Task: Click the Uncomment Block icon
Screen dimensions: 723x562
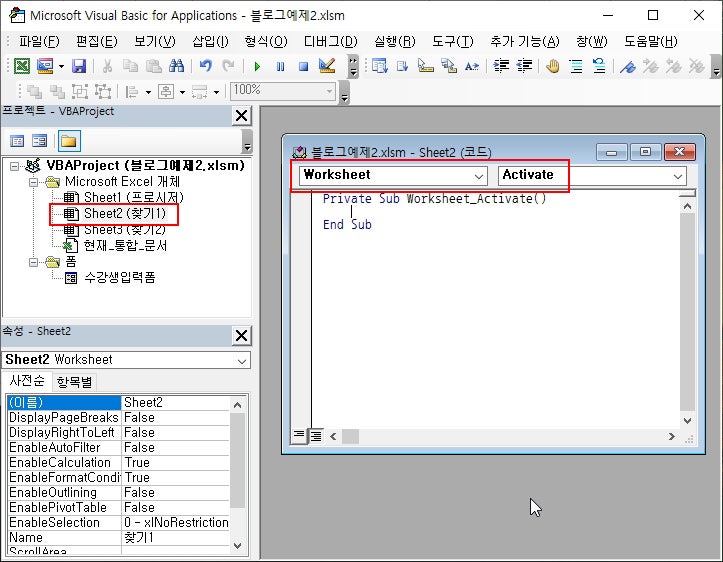Action: [599, 66]
